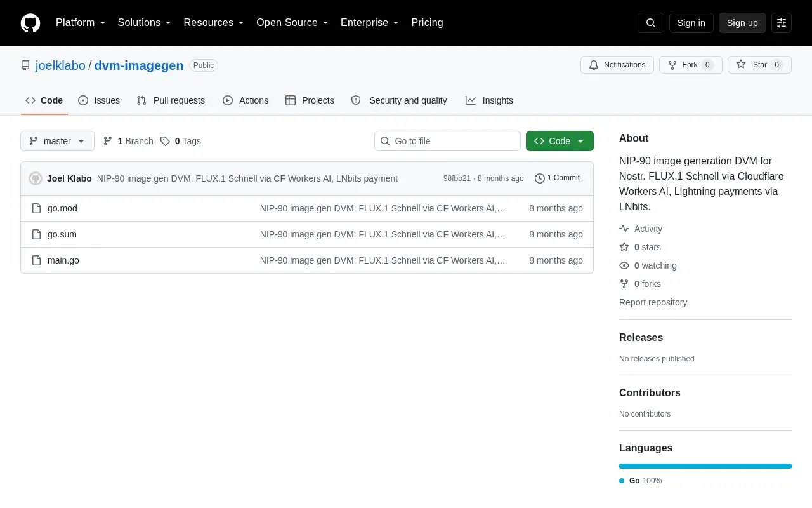Click the 0 watching eye link
812x508 pixels.
(x=648, y=265)
